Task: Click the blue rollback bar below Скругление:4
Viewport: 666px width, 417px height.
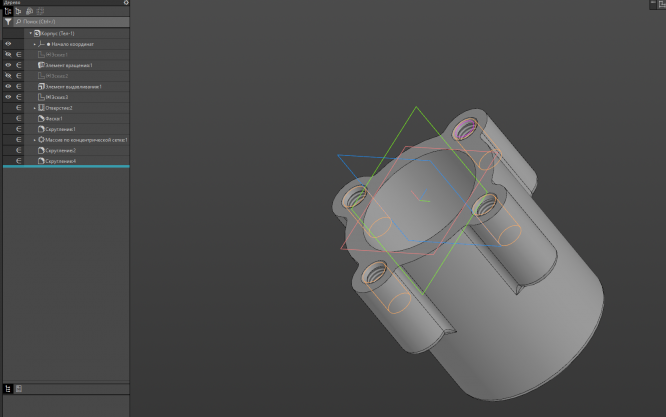Action: 64,167
